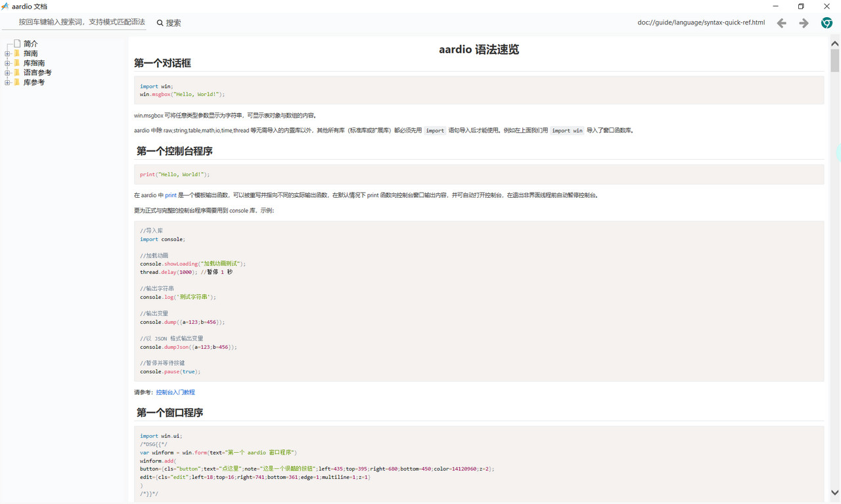The height and width of the screenshot is (504, 841).
Task: Follow the blue print link in paragraph
Action: [170, 195]
